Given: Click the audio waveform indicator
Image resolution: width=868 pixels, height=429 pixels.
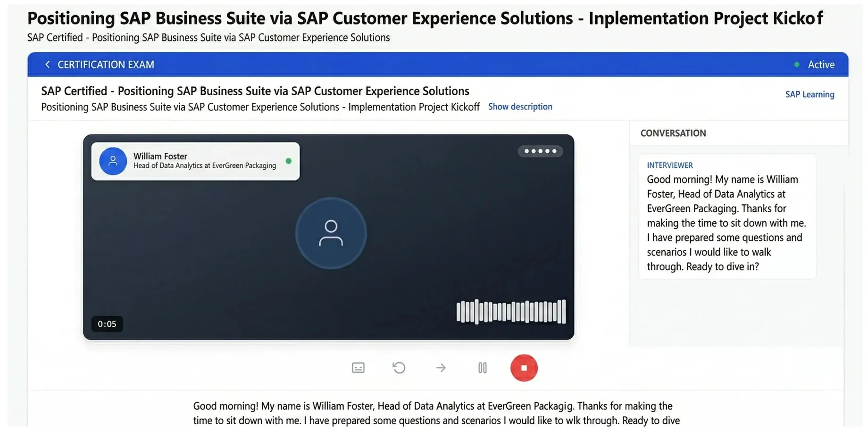Looking at the screenshot, I should click(511, 312).
